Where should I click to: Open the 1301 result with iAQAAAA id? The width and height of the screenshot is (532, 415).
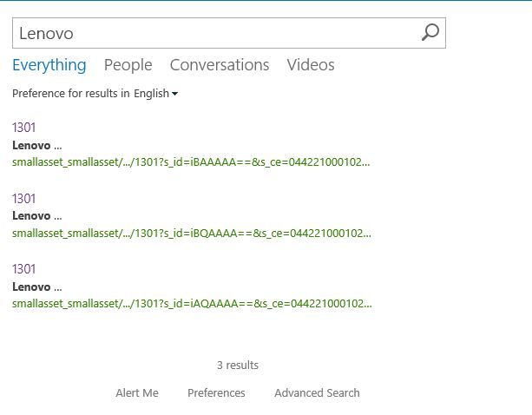click(23, 269)
